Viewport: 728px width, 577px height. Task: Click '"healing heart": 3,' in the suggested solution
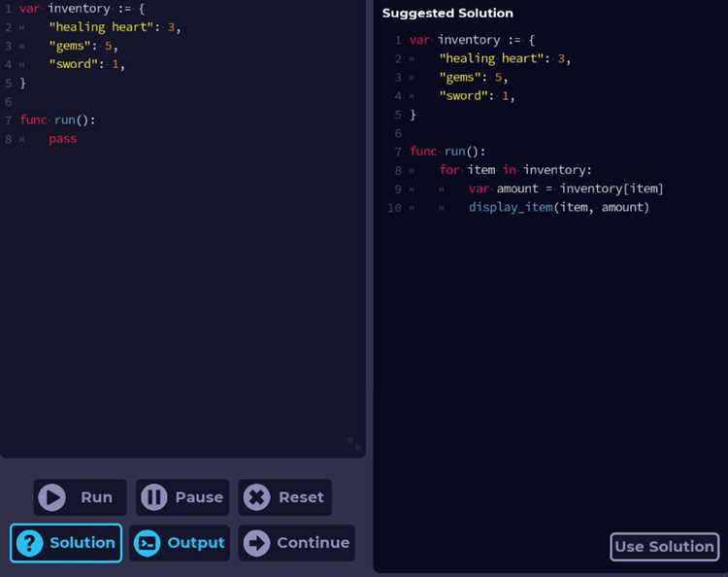pos(505,58)
